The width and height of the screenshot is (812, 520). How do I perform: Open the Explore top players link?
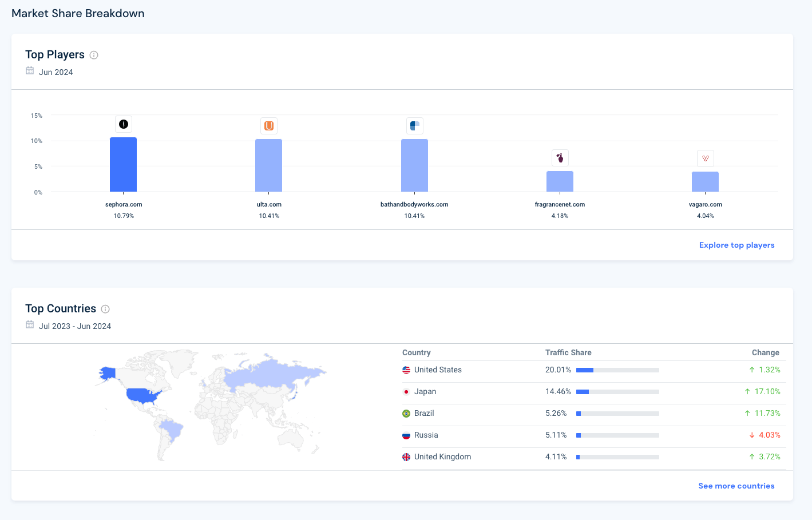(x=736, y=245)
